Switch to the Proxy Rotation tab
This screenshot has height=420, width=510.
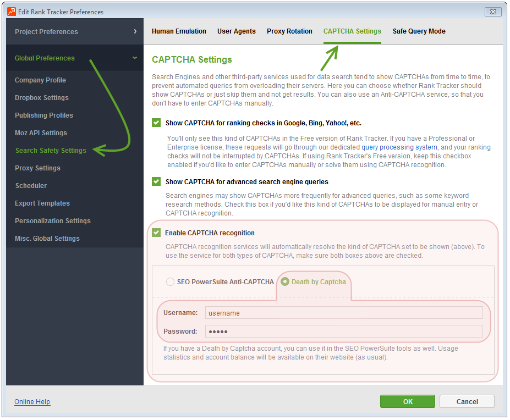point(289,31)
